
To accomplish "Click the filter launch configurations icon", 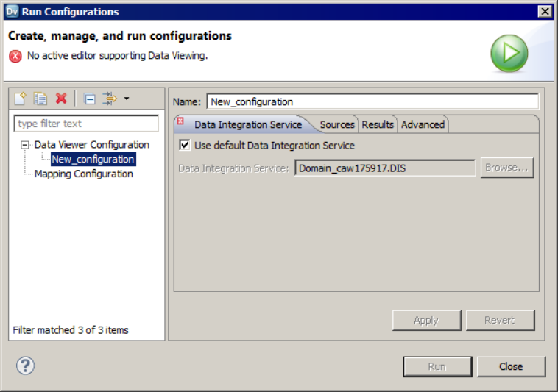I will pos(110,99).
